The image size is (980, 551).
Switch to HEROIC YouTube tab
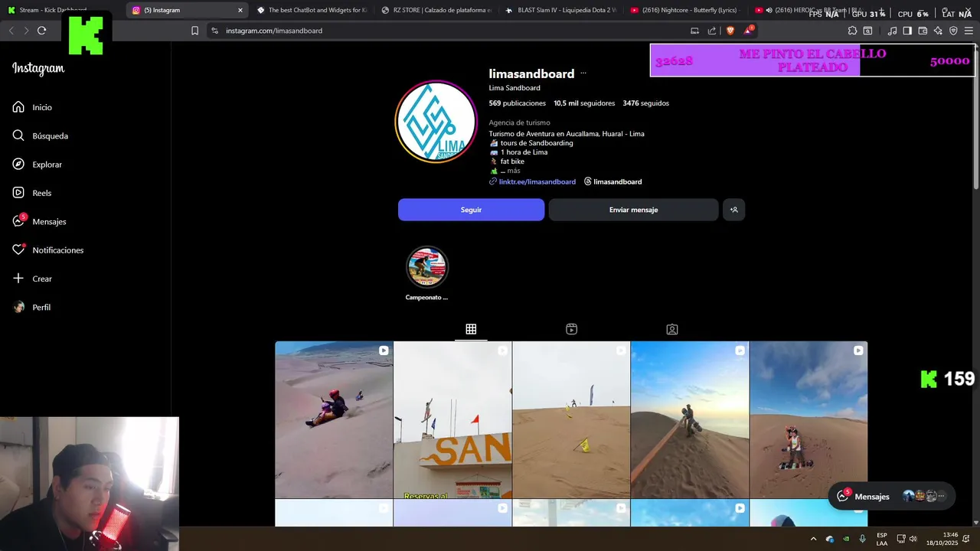(x=808, y=10)
